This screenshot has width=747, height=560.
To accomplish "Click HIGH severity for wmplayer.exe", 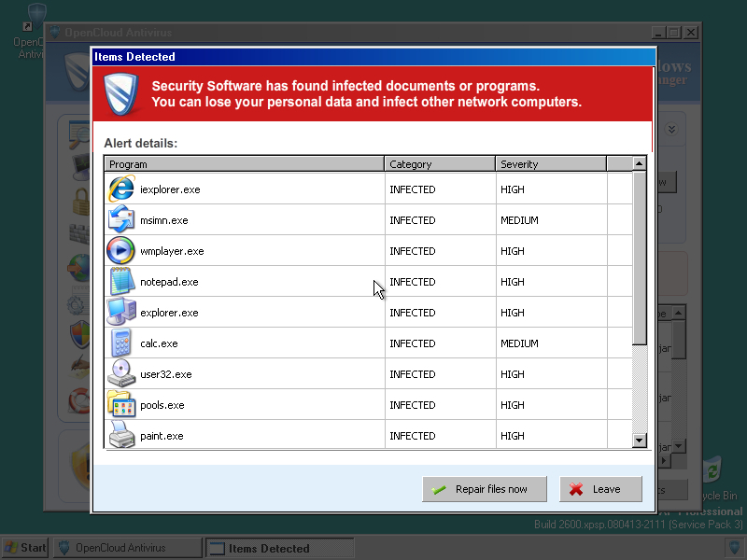I will [x=512, y=251].
